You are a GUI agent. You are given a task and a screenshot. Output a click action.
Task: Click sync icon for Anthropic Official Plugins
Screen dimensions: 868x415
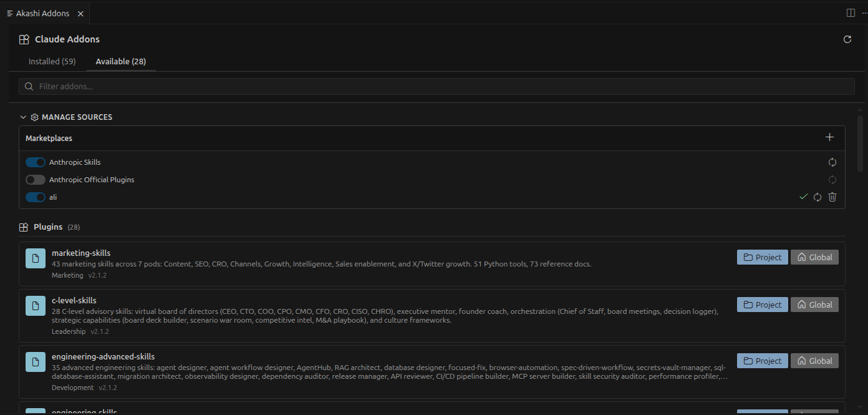(x=832, y=180)
